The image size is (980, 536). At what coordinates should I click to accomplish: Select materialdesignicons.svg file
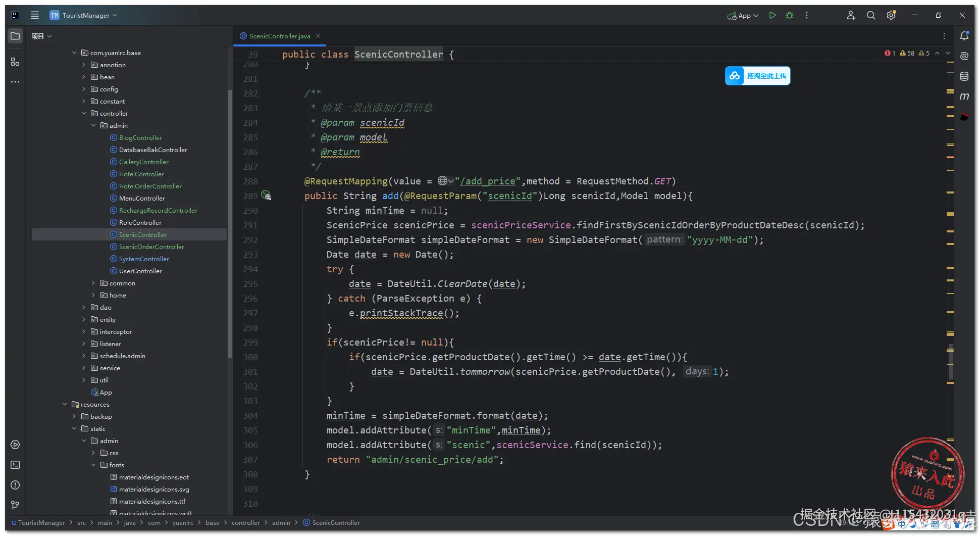[x=154, y=489]
